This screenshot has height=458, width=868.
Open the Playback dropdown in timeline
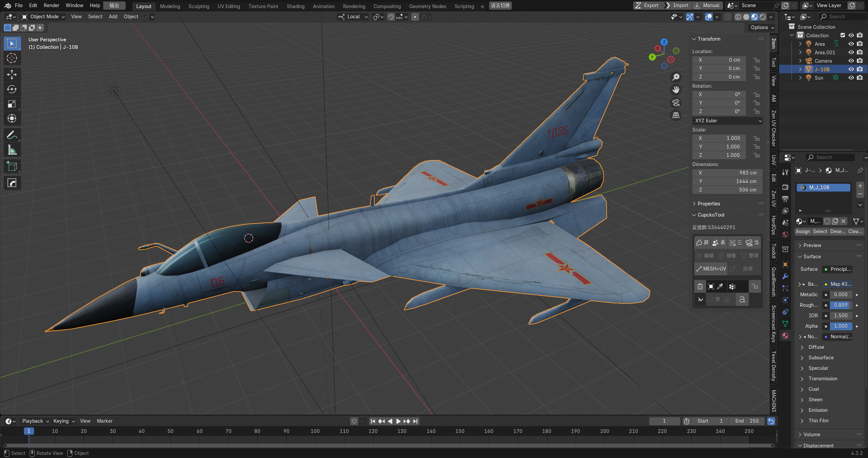[35, 421]
